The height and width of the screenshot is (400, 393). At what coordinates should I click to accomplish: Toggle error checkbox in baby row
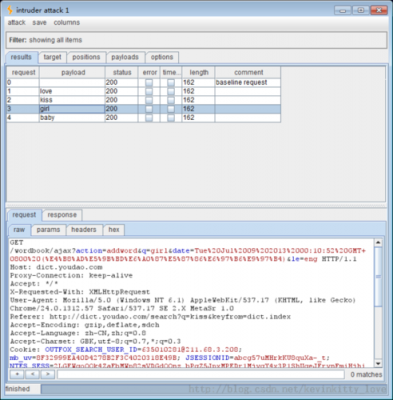[x=149, y=118]
